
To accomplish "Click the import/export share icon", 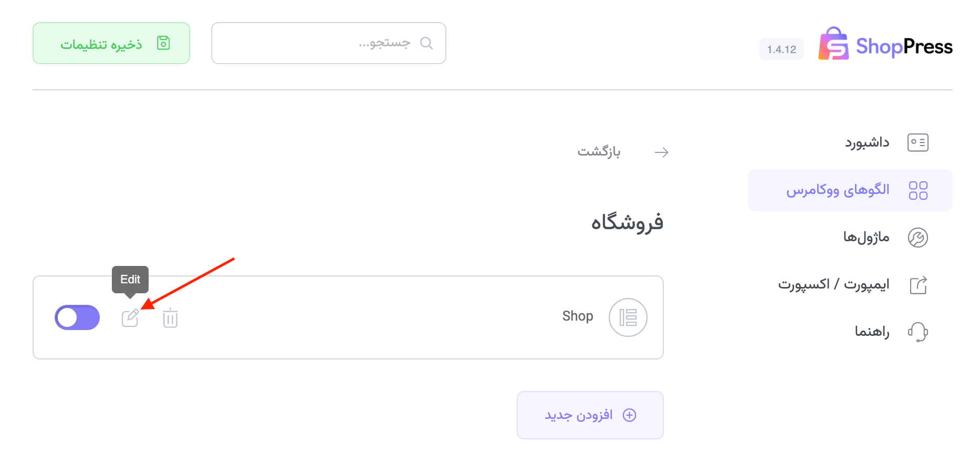I will (x=918, y=285).
